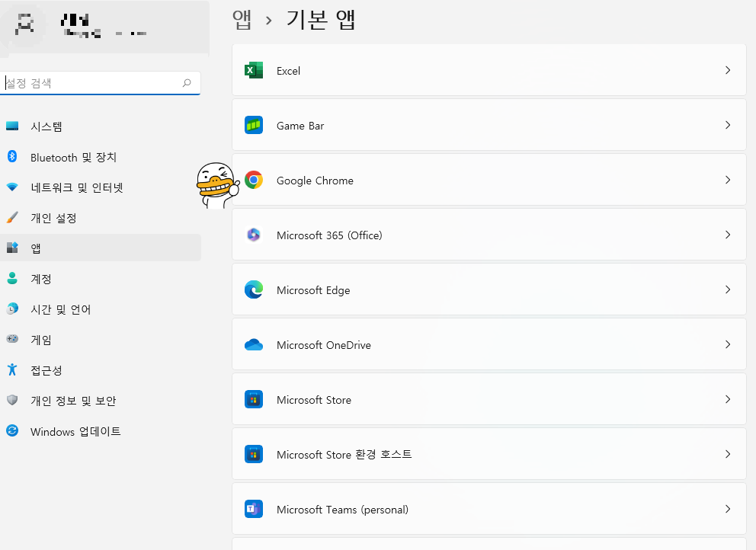This screenshot has width=756, height=550.
Task: Click the 시스템 monitor icon
Action: pos(12,126)
